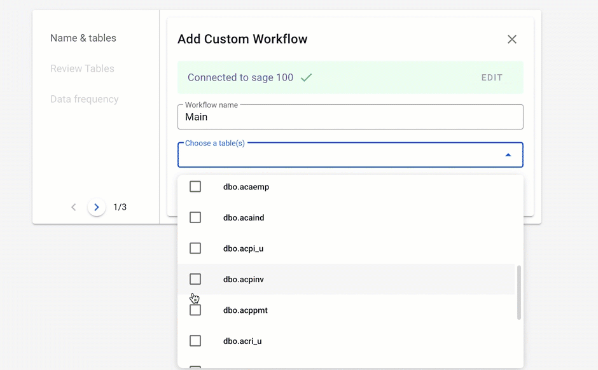Go to the previous step arrow
This screenshot has width=598, height=370.
(x=74, y=207)
